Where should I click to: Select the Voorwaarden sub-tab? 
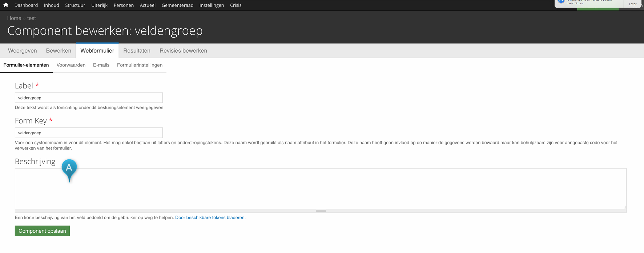click(x=71, y=65)
